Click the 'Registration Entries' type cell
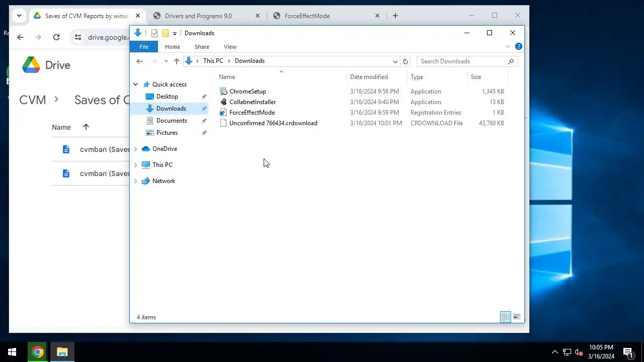Image resolution: width=644 pixels, height=362 pixels. 436,113
